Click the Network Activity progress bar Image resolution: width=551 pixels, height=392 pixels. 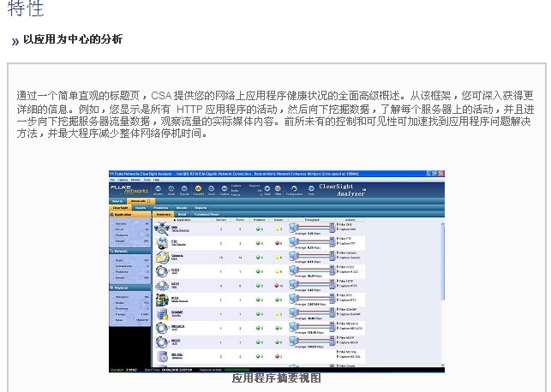237,369
